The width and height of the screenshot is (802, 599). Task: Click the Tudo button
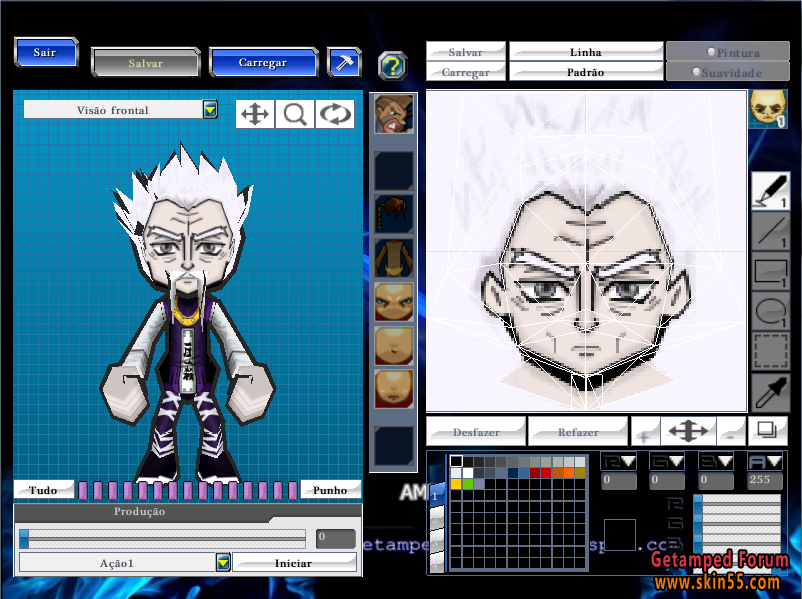(43, 490)
